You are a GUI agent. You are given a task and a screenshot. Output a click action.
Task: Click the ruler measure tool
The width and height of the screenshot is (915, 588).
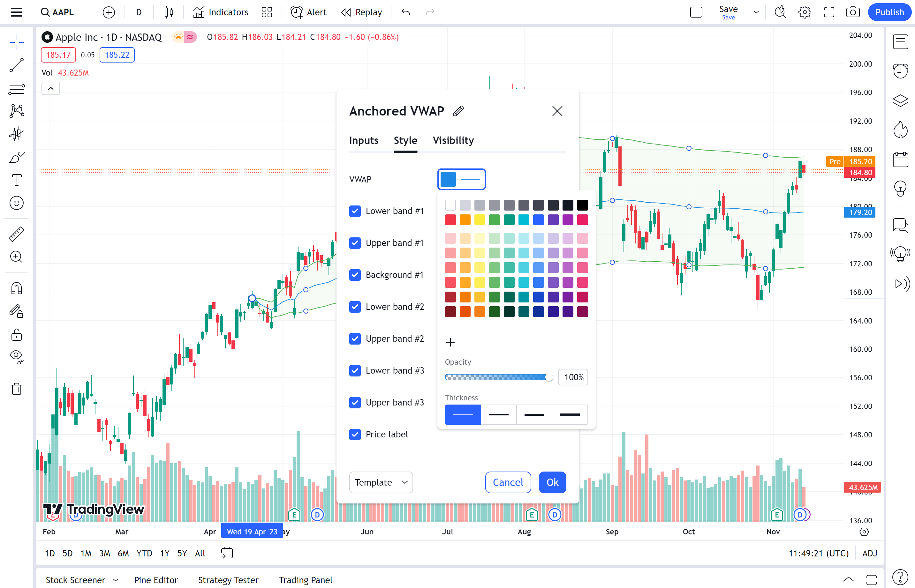coord(16,234)
